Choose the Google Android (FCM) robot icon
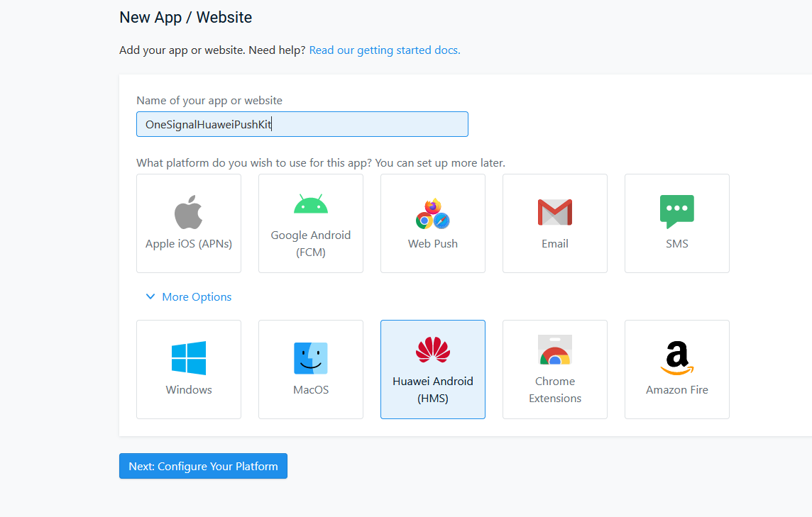Screen dimensions: 812x517 (311, 204)
